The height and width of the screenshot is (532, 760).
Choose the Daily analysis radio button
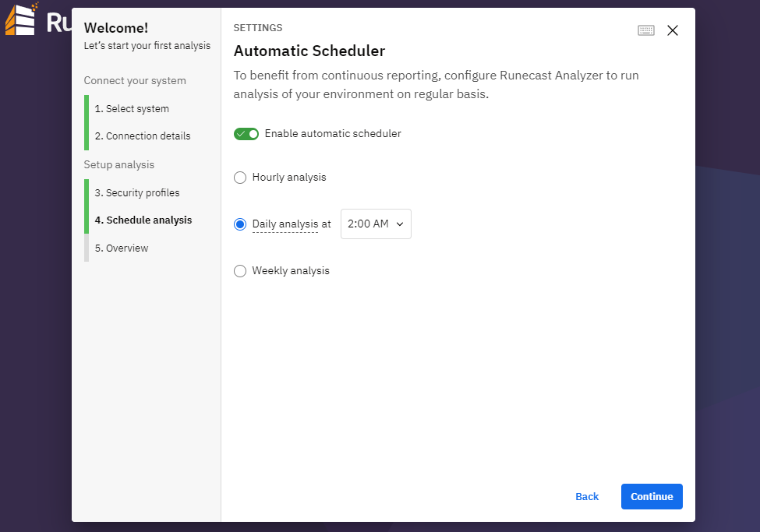click(x=240, y=224)
